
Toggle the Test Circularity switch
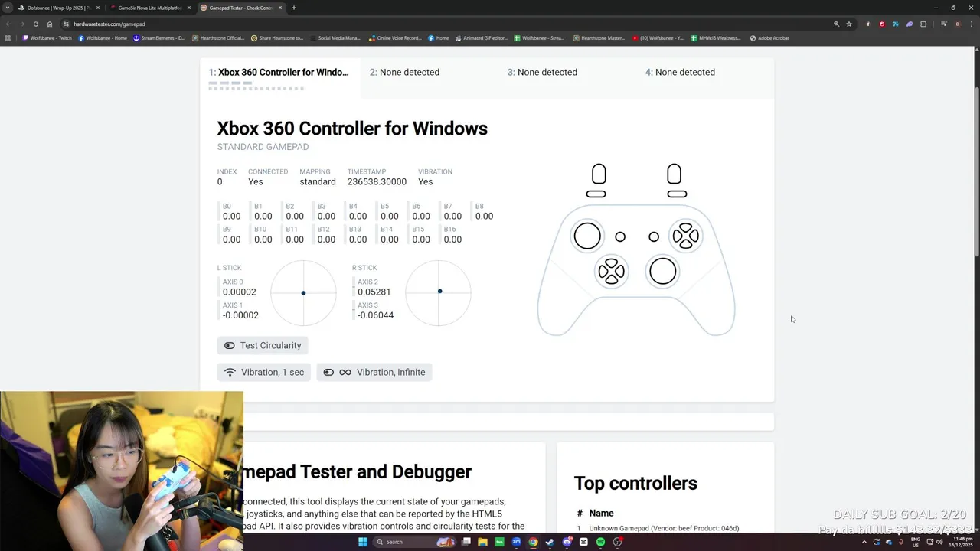(x=263, y=346)
